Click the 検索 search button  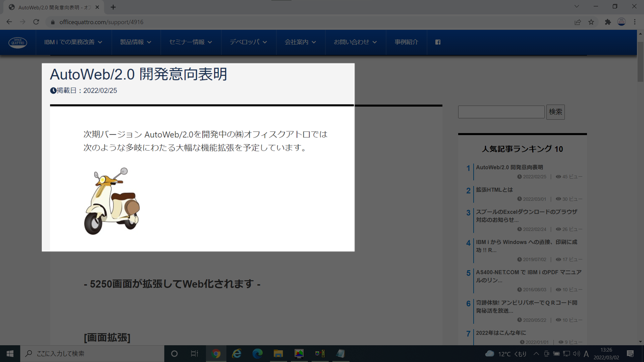pyautogui.click(x=555, y=112)
